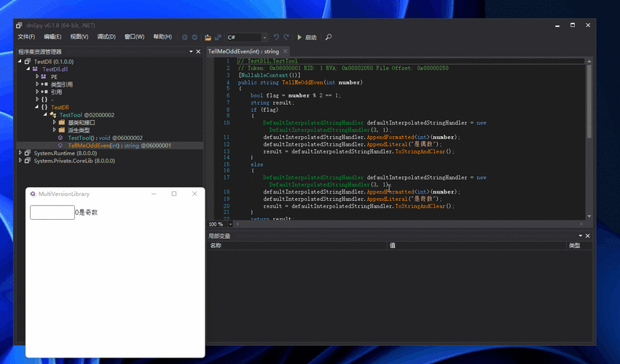Click the TestTool class icon in tree
This screenshot has height=364, width=620.
[53, 115]
